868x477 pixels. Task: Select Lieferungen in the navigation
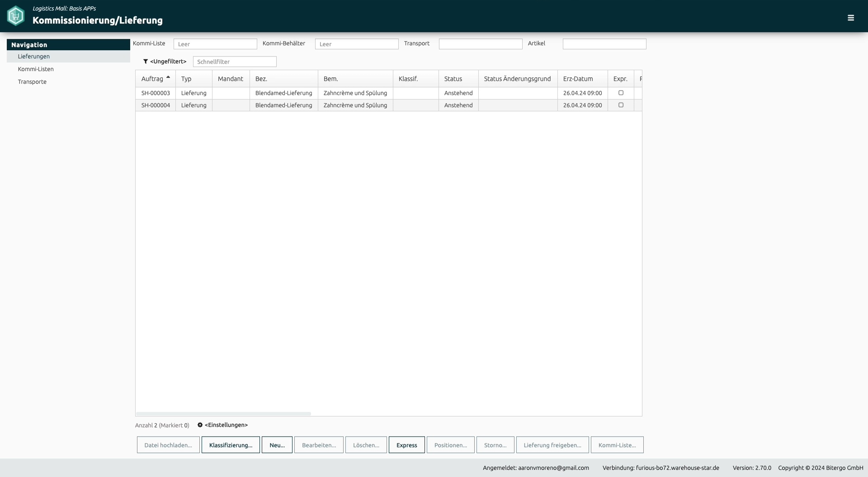(x=68, y=57)
